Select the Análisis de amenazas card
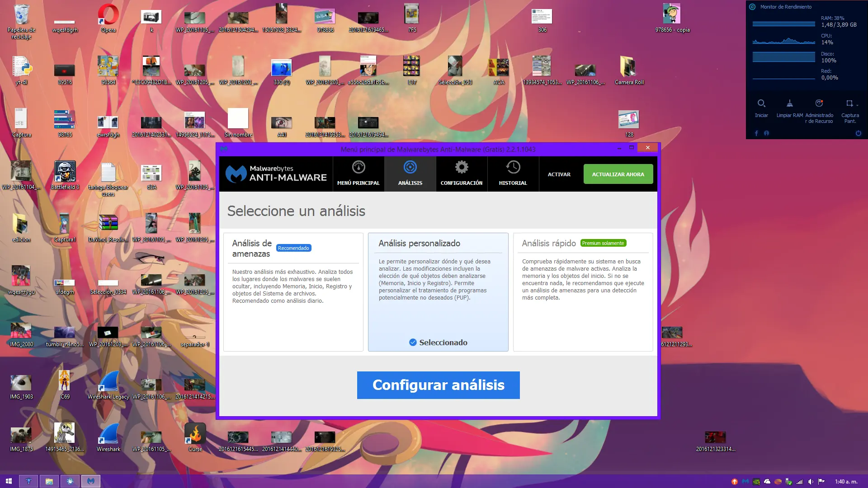 [293, 292]
